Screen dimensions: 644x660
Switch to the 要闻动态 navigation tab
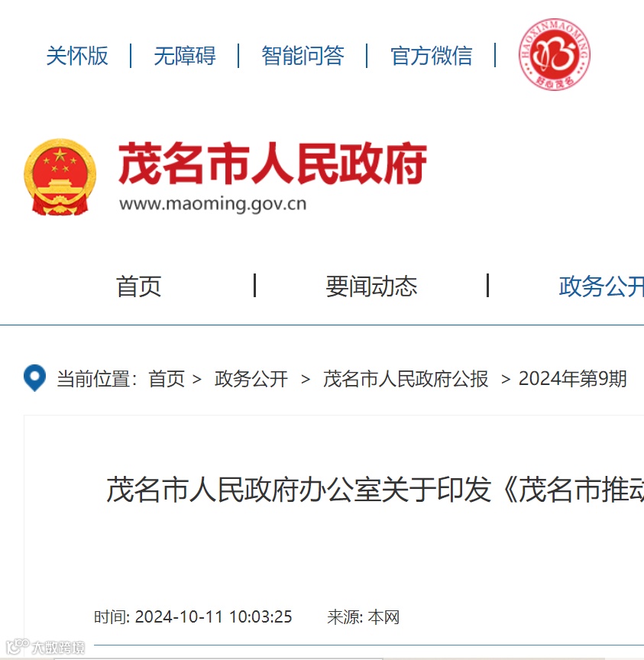point(371,286)
